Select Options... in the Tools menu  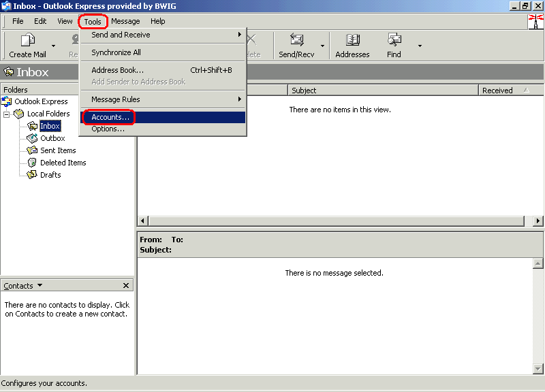[163, 129]
